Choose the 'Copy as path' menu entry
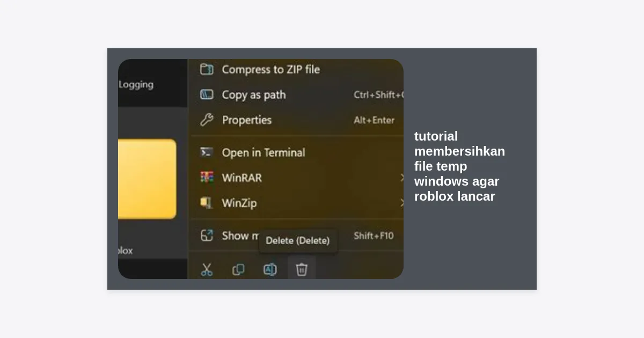This screenshot has height=338, width=644. click(254, 95)
